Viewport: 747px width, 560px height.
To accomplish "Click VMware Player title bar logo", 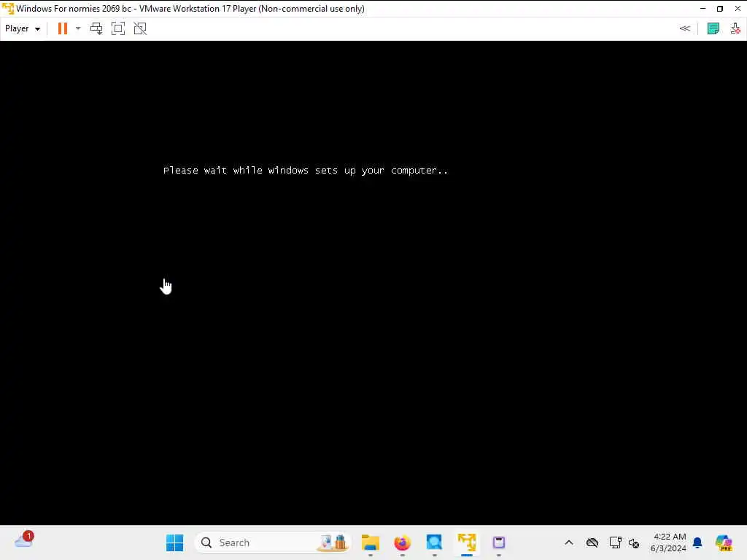I will coord(8,9).
